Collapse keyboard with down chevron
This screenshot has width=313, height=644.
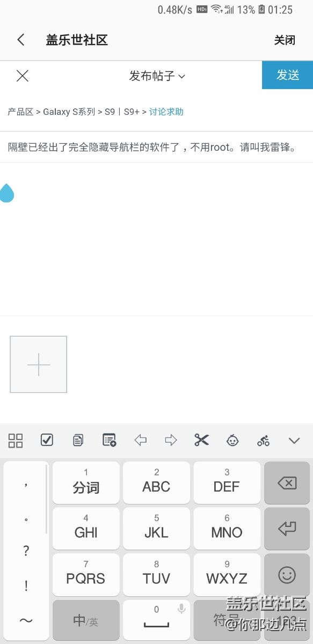click(x=294, y=441)
